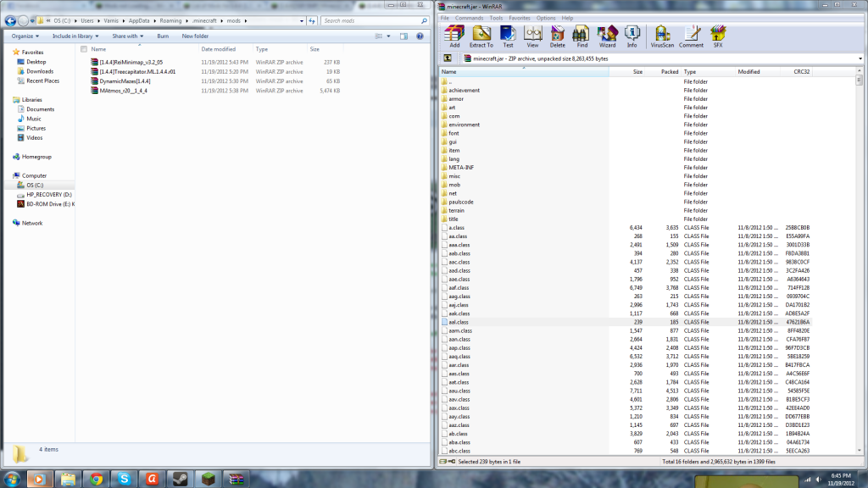Viewport: 868px width, 488px height.
Task: Open the Find tool in WinRAR
Action: tap(582, 36)
